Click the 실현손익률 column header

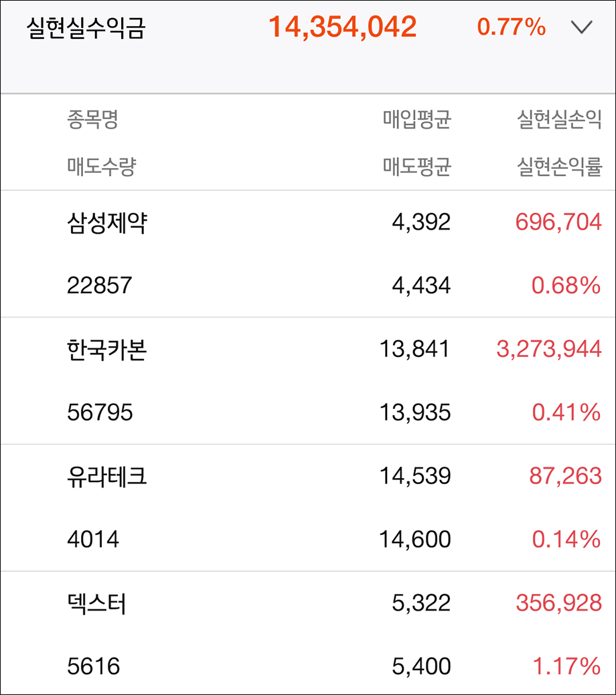[559, 166]
